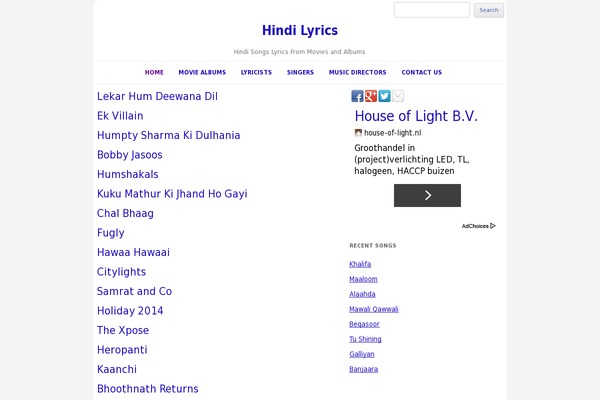The height and width of the screenshot is (400, 600).
Task: Click the AdChoices icon
Action: 493,226
